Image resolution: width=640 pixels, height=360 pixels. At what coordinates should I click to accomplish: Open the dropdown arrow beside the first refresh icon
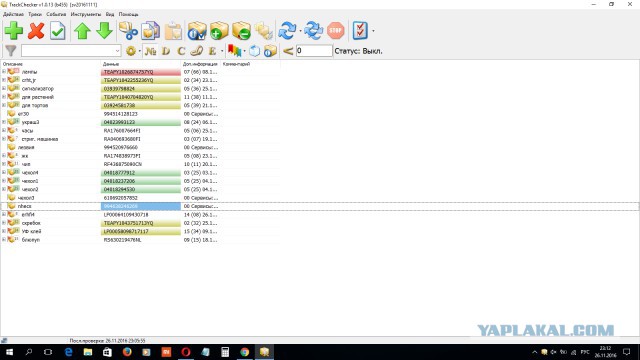coord(300,31)
